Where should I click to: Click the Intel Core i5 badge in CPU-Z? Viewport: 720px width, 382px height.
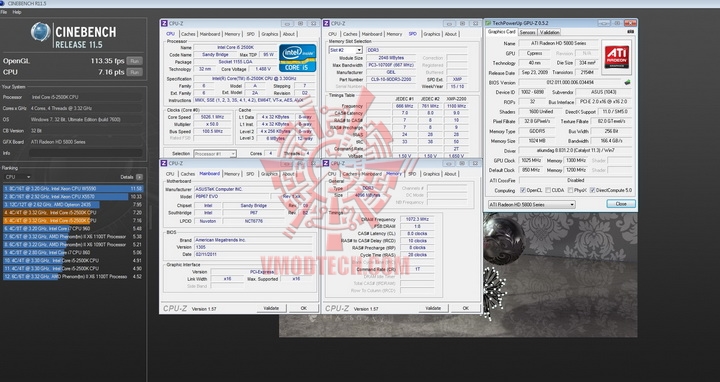click(298, 58)
